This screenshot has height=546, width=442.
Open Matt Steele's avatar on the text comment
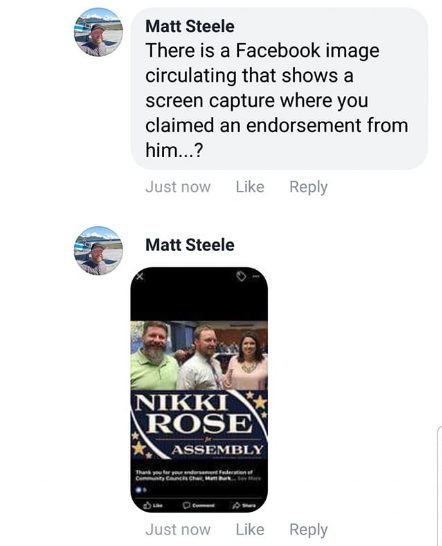(98, 32)
